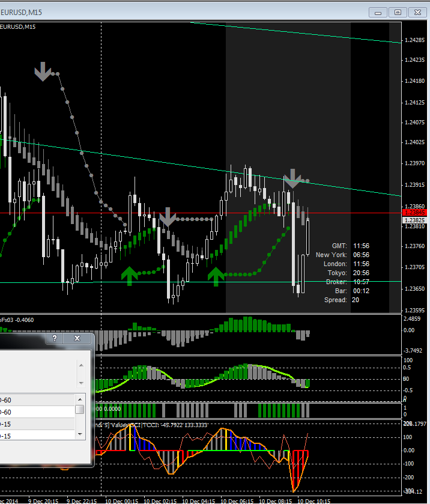This screenshot has height=504, width=430.
Task: Click the gray down arrow at chart top-left
Action: [43, 71]
